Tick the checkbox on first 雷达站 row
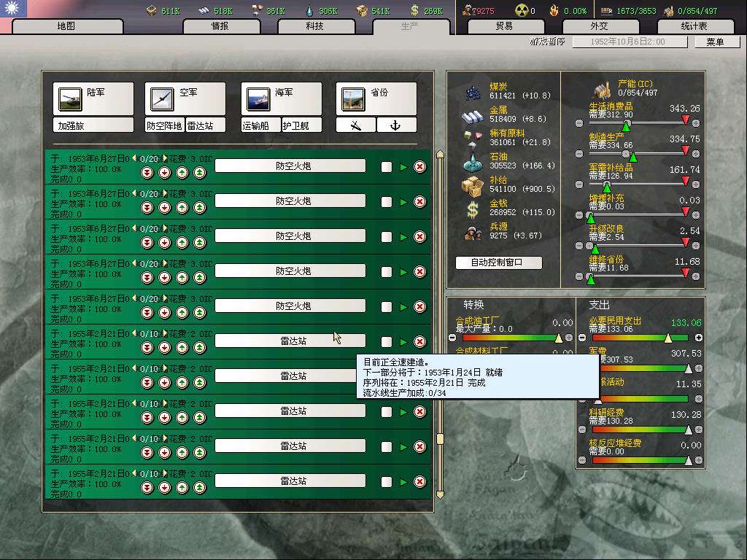The image size is (747, 560). 387,342
